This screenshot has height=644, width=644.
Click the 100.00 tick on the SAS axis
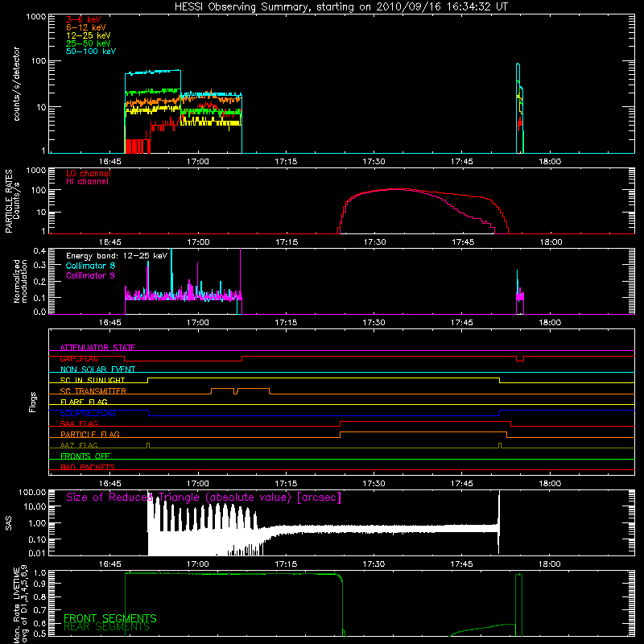tap(32, 492)
